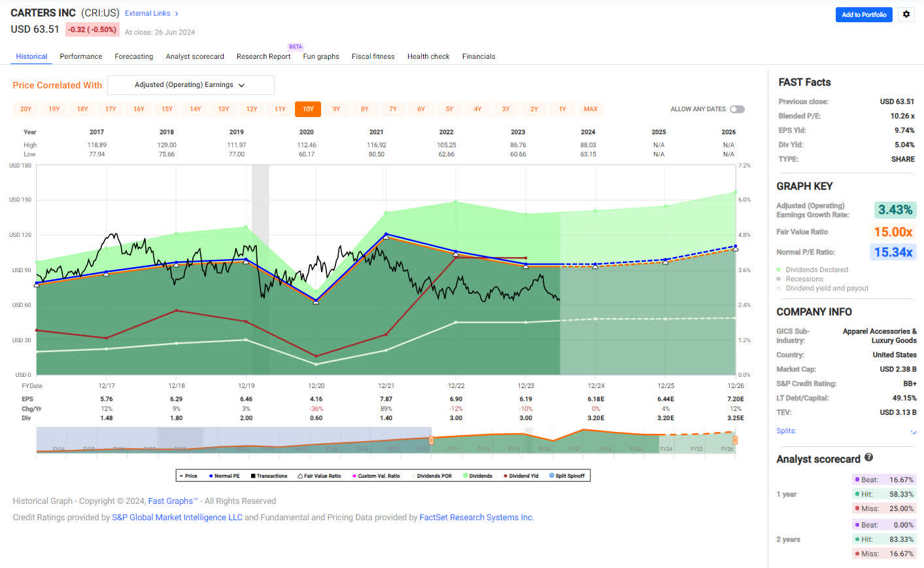This screenshot has width=924, height=568.
Task: Toggle the Split Spinoff legend item
Action: coord(567,476)
